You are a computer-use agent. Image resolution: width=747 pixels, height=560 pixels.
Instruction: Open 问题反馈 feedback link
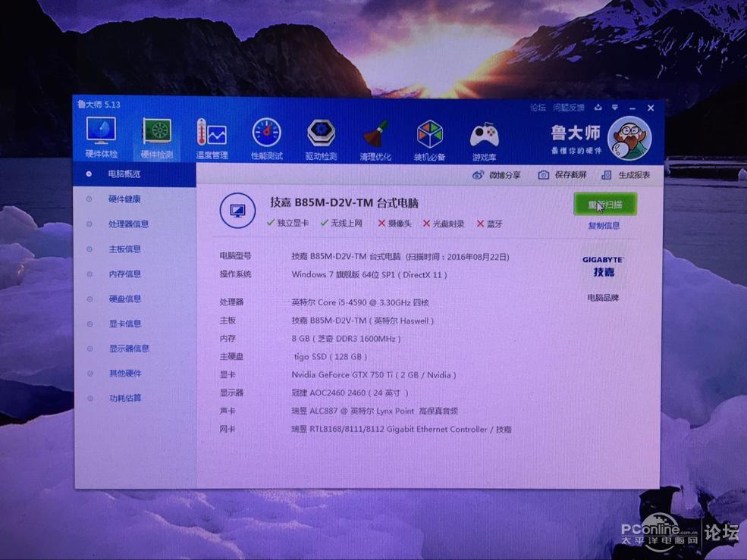(x=568, y=108)
